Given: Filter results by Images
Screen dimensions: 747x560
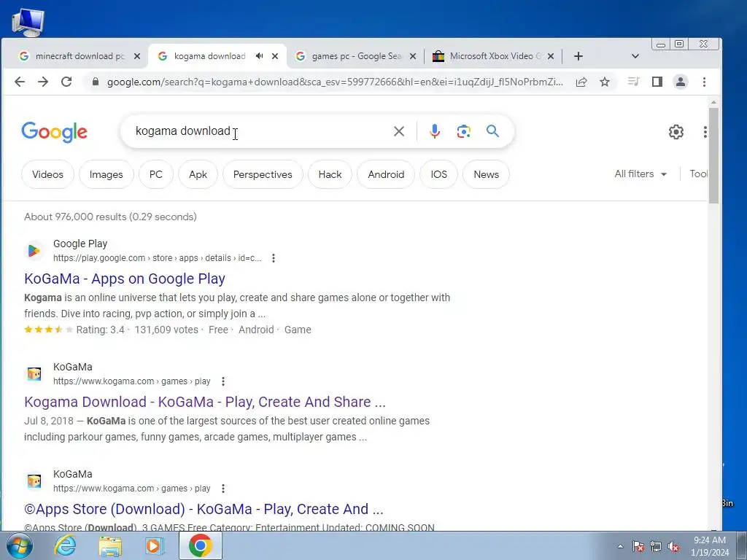Looking at the screenshot, I should point(107,174).
